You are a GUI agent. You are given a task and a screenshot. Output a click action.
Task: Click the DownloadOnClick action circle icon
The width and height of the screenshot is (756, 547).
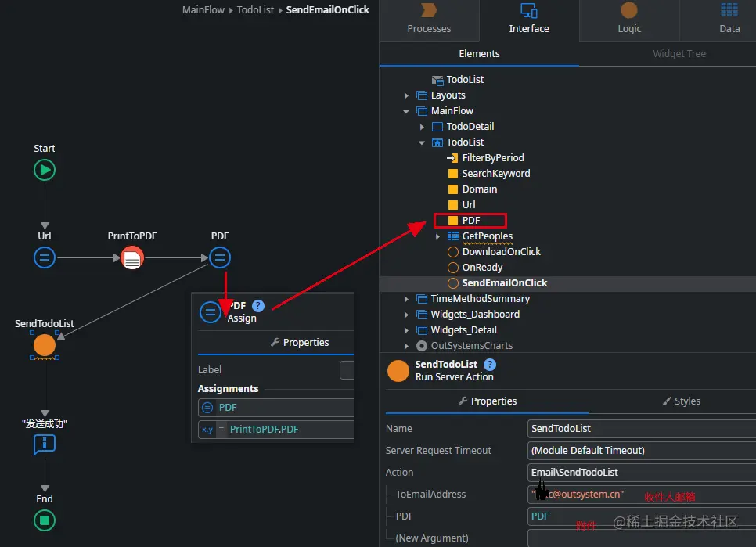pyautogui.click(x=452, y=252)
